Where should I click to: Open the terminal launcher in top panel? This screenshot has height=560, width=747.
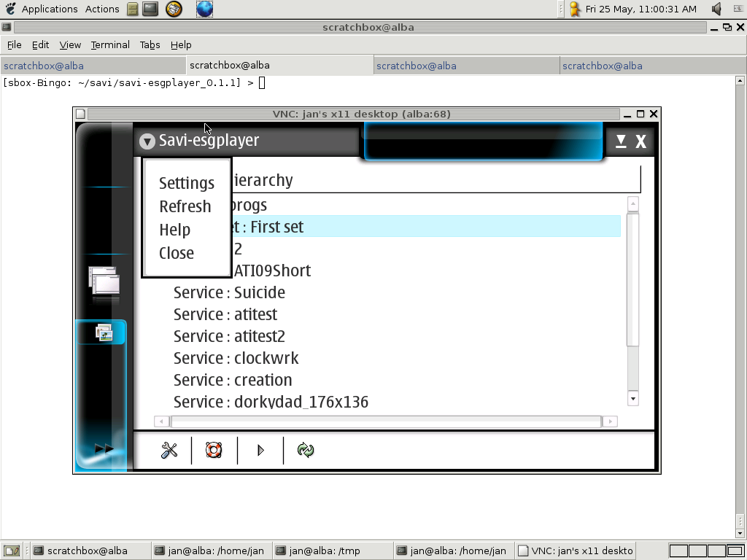(x=150, y=9)
